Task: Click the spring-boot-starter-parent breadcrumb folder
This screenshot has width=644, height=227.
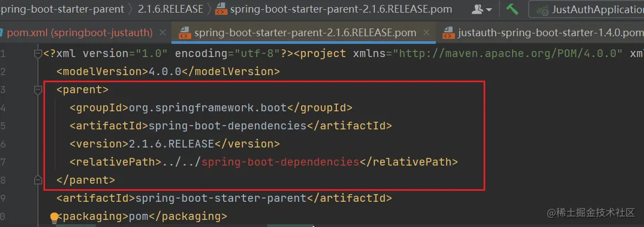Action: tap(62, 9)
